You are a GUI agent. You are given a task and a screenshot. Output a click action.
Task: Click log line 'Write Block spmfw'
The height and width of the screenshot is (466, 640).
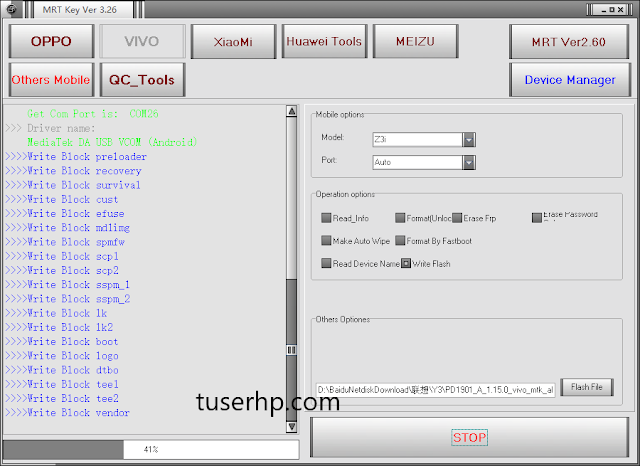65,242
